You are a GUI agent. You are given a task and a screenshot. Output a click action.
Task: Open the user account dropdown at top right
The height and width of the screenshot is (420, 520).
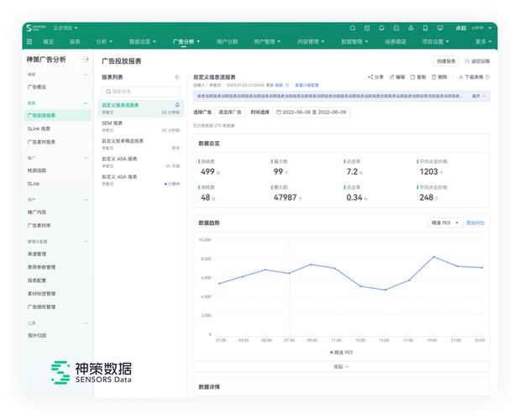tap(473, 28)
